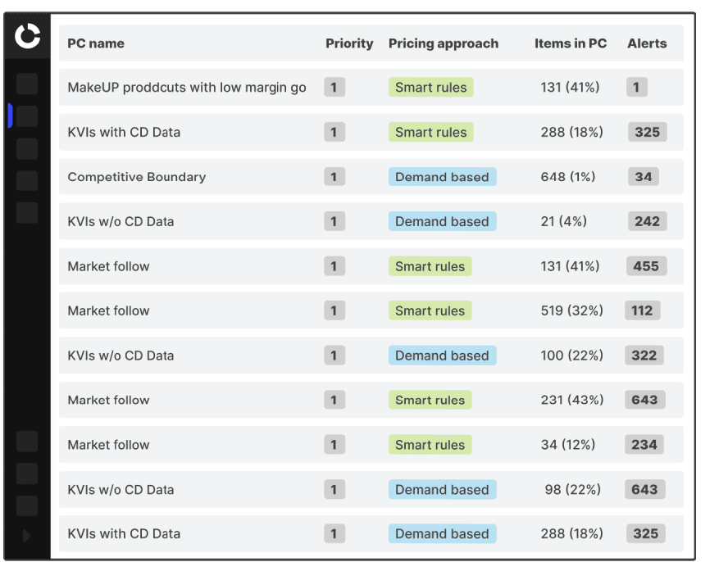Click the first icon in bottom sidebar group
This screenshot has height=562, width=728.
(27, 442)
